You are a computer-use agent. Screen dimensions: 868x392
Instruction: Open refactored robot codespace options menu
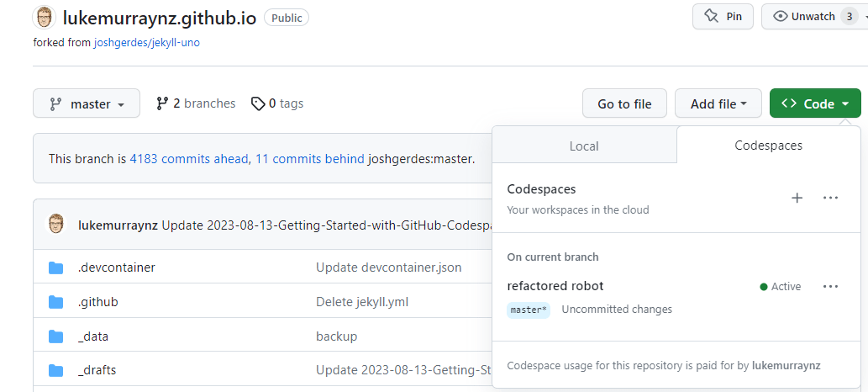(x=830, y=286)
